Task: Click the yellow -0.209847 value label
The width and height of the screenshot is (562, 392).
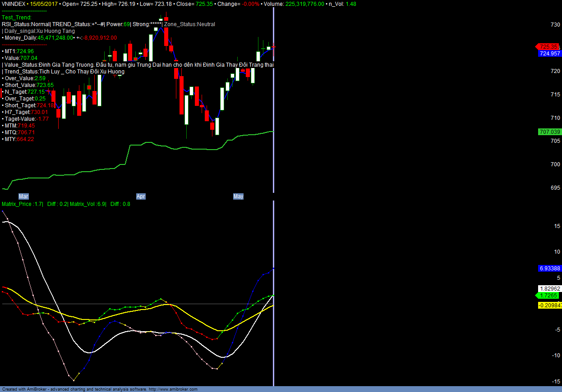Action: [550, 305]
